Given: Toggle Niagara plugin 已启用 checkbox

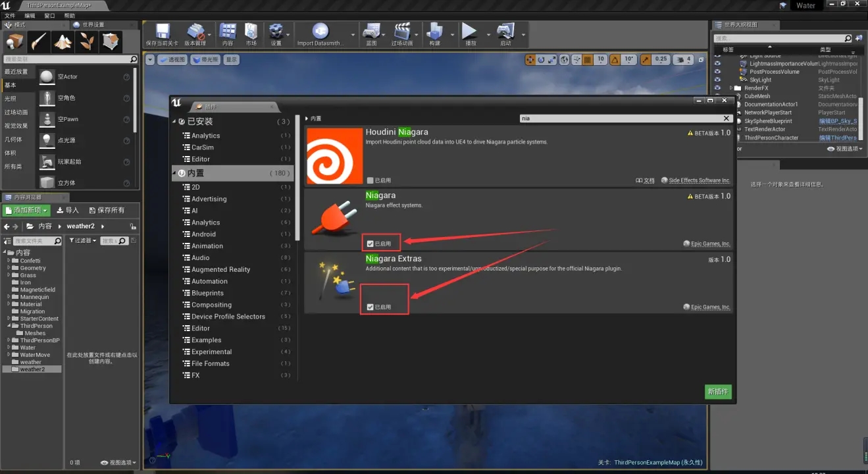Looking at the screenshot, I should 370,244.
